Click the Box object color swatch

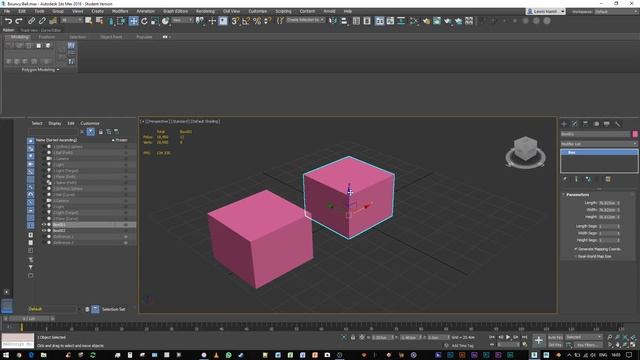pyautogui.click(x=635, y=134)
